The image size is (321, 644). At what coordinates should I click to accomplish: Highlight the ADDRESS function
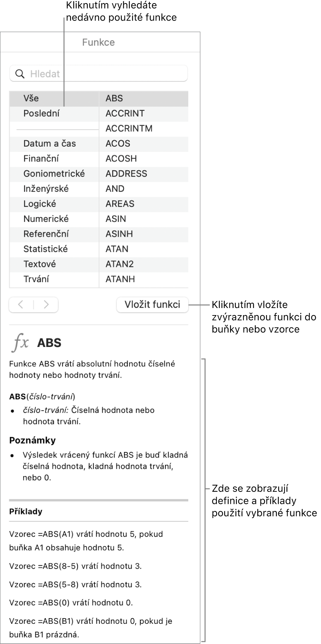pyautogui.click(x=144, y=173)
